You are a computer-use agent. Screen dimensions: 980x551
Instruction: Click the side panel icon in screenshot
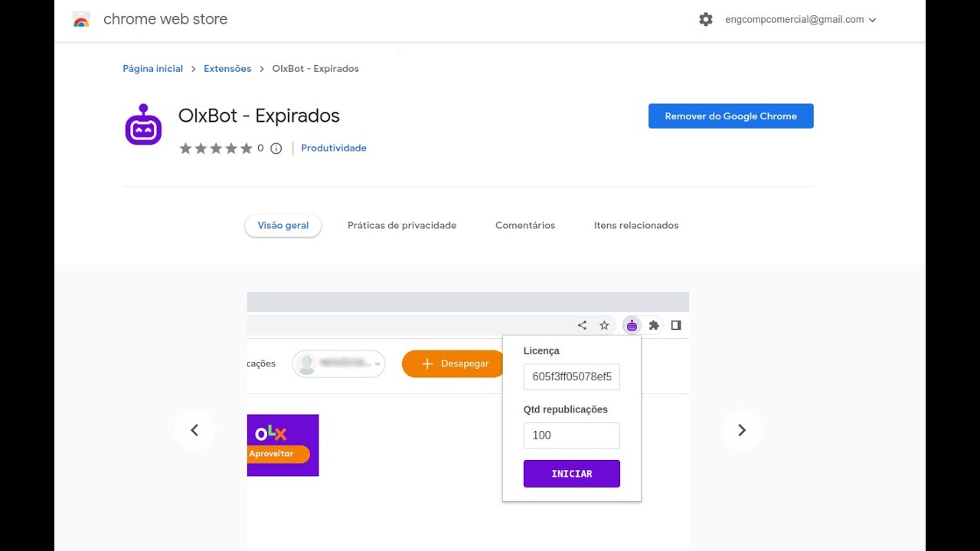point(676,325)
